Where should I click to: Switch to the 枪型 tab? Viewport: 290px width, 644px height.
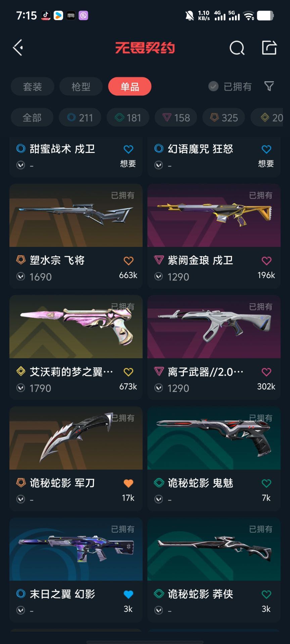pos(81,87)
